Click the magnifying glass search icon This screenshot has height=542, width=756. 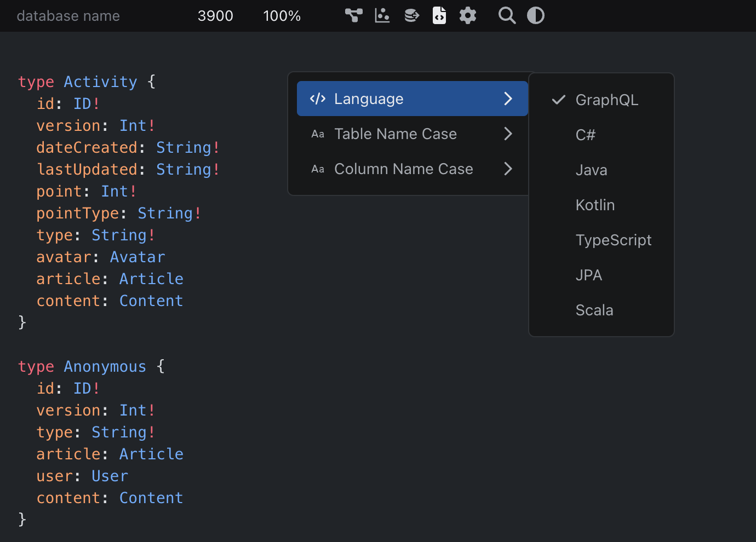(x=507, y=15)
